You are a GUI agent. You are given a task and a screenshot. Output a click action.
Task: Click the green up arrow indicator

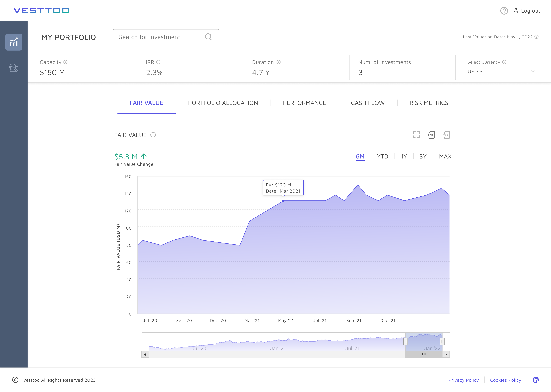pyautogui.click(x=144, y=156)
